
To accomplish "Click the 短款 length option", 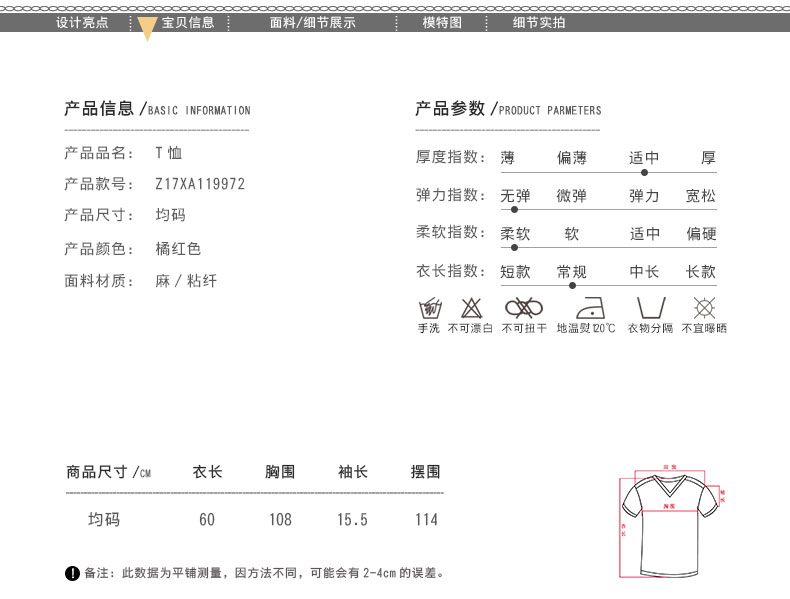I will [515, 272].
